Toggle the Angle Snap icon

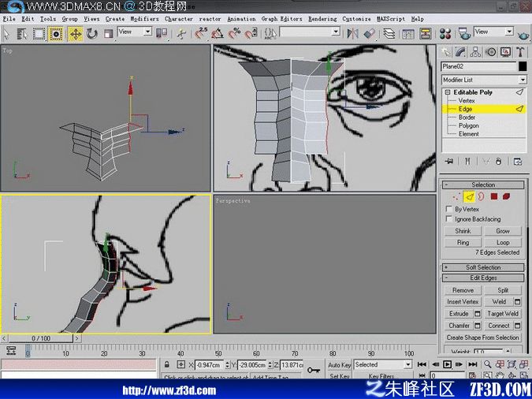[x=218, y=33]
